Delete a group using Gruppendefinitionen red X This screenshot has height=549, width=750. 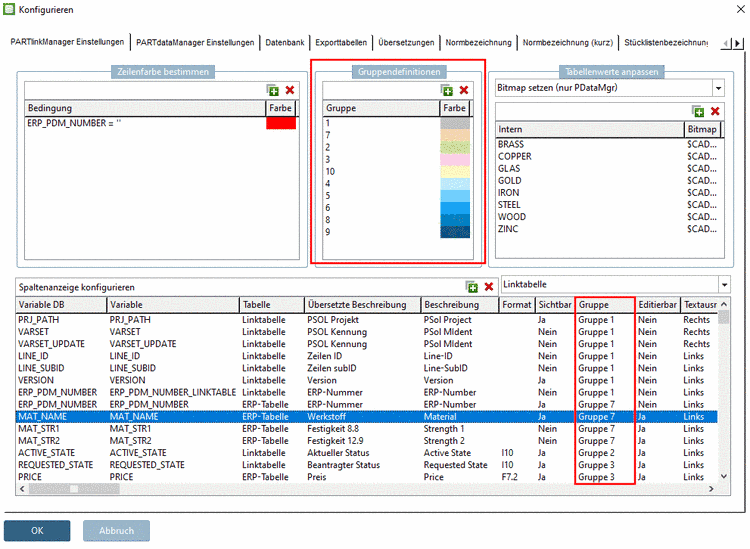point(463,90)
